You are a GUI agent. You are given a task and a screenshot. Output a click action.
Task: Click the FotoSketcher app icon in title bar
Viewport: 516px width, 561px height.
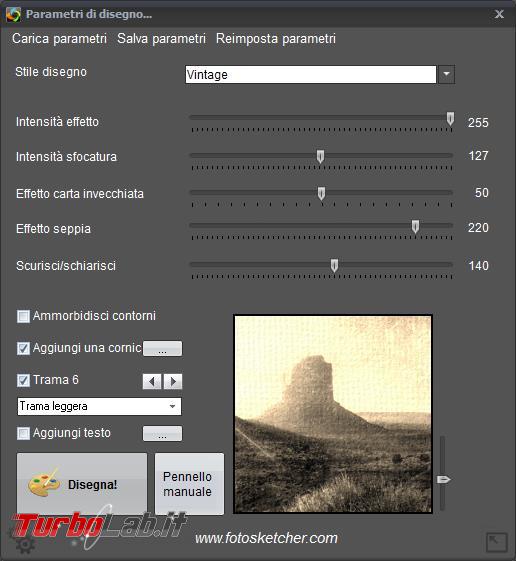[x=14, y=14]
